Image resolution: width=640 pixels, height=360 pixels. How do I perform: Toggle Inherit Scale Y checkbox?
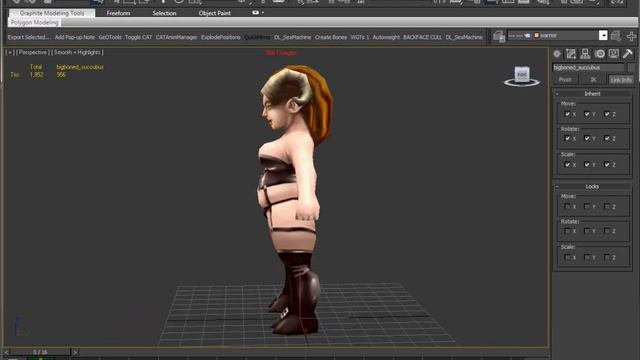click(x=587, y=164)
